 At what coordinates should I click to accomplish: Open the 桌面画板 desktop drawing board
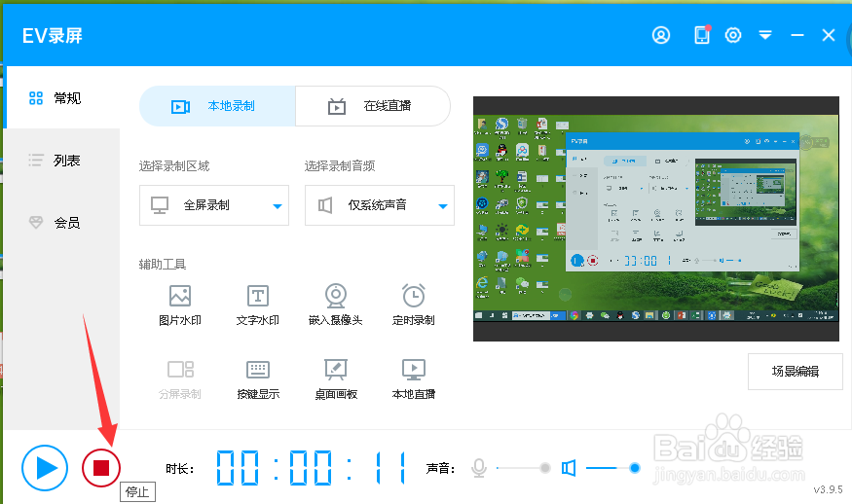[x=336, y=379]
